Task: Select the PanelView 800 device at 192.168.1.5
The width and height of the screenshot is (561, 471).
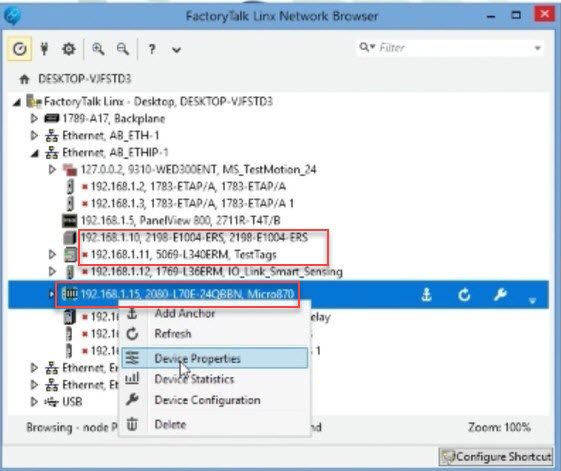Action: [x=180, y=220]
